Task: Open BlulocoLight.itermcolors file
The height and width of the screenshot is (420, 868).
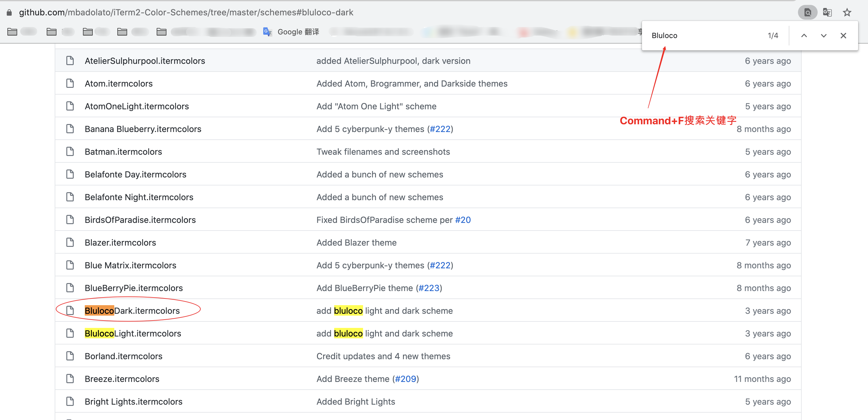Action: click(133, 333)
